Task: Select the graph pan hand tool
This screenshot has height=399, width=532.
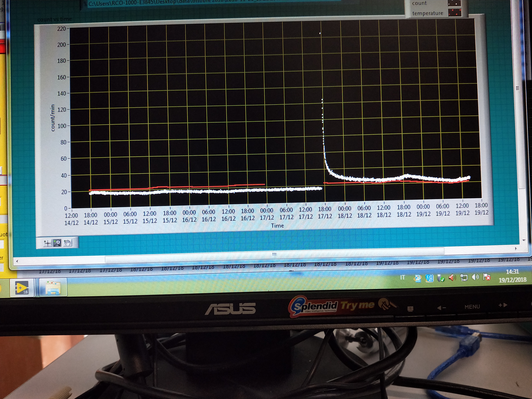Action: 68,243
